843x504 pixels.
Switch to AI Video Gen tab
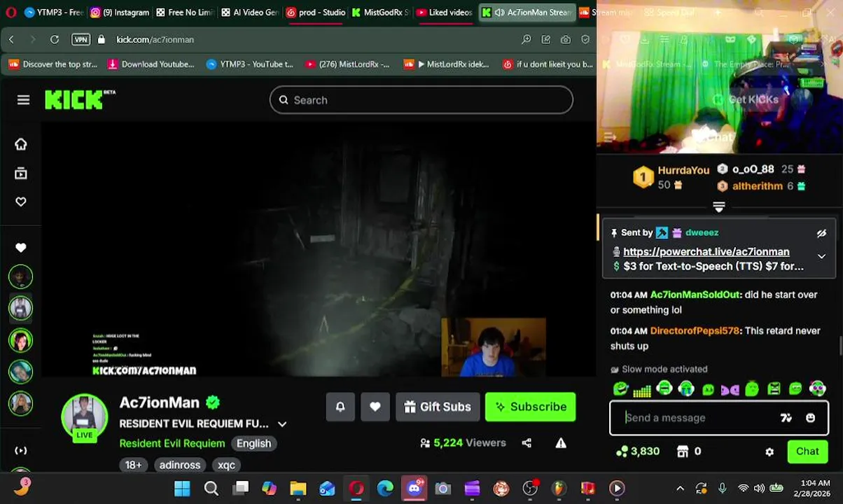pyautogui.click(x=249, y=12)
